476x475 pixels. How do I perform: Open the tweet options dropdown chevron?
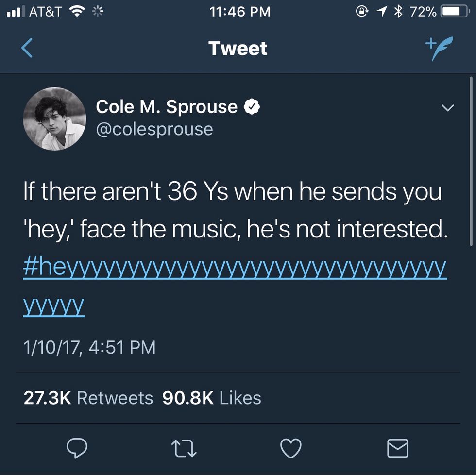point(447,108)
